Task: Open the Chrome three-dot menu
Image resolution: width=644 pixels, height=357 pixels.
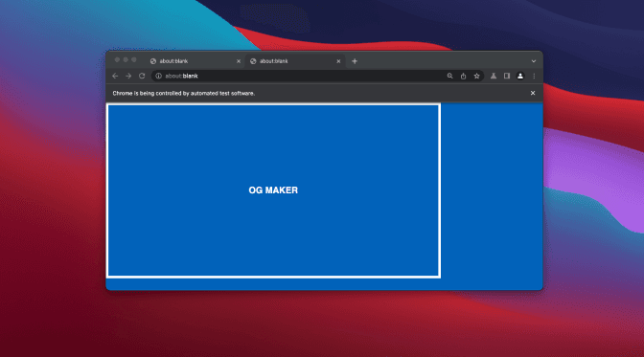Action: [534, 76]
